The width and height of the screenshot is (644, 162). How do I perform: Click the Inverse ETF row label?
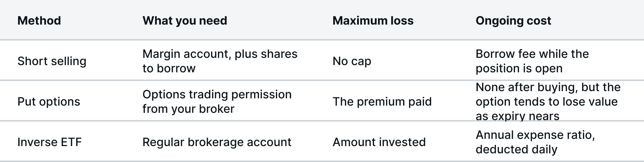(50, 142)
